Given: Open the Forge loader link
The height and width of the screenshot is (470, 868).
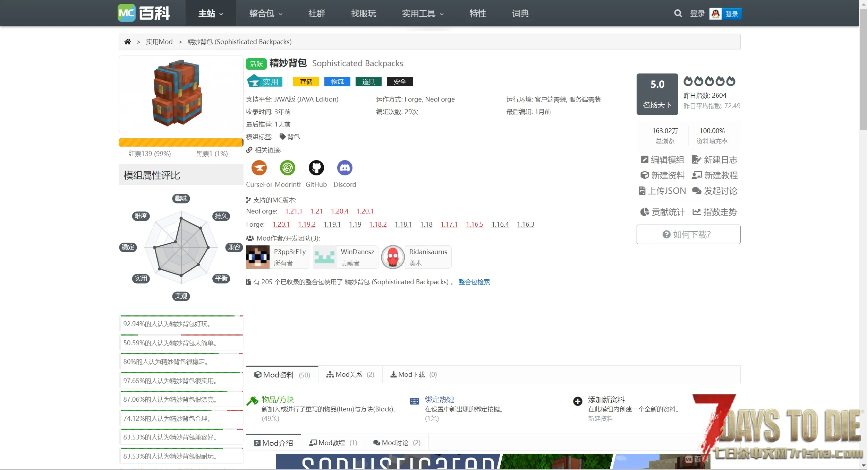Looking at the screenshot, I should 413,99.
